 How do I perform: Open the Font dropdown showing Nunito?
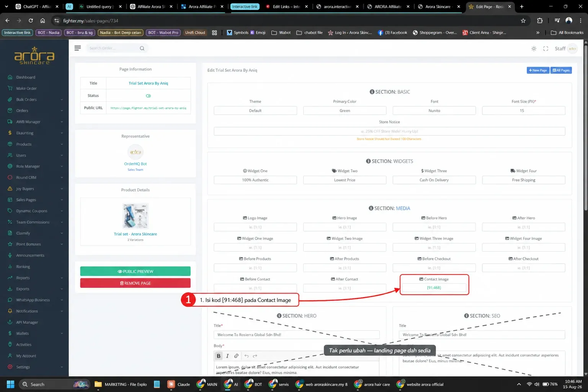(x=434, y=111)
